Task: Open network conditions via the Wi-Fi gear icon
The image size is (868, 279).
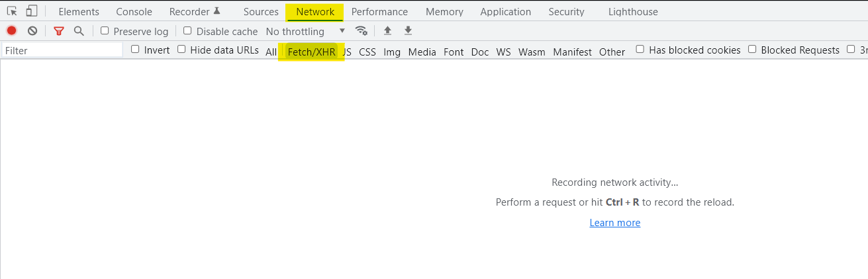Action: pos(361,31)
